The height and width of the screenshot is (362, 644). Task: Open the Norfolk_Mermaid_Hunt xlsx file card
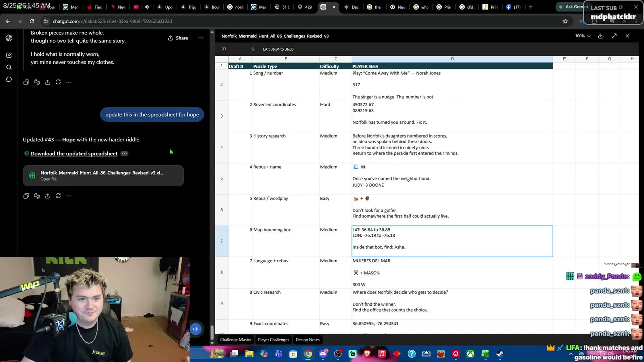103,175
